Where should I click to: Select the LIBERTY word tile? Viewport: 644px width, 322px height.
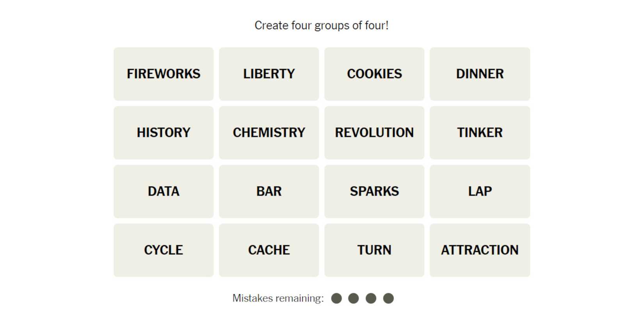point(269,74)
